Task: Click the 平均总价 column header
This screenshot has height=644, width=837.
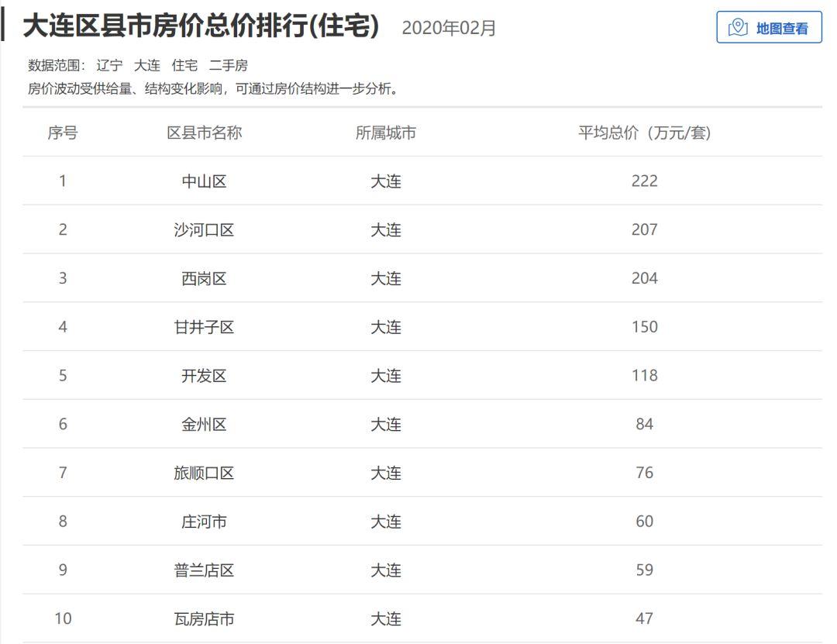Action: pyautogui.click(x=644, y=133)
